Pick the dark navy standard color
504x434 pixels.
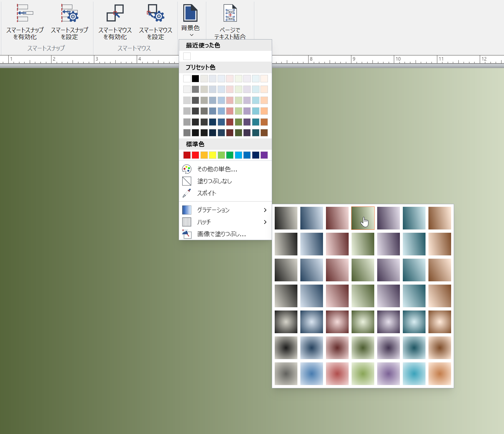(x=256, y=155)
